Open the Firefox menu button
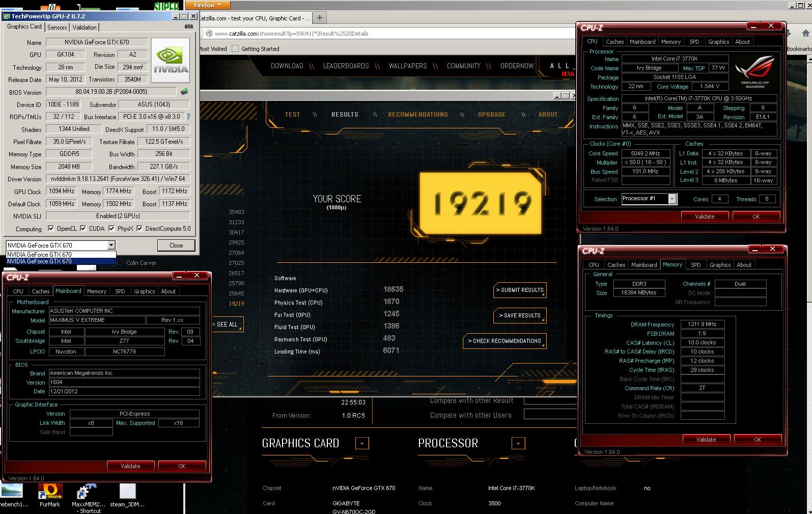 pos(208,5)
